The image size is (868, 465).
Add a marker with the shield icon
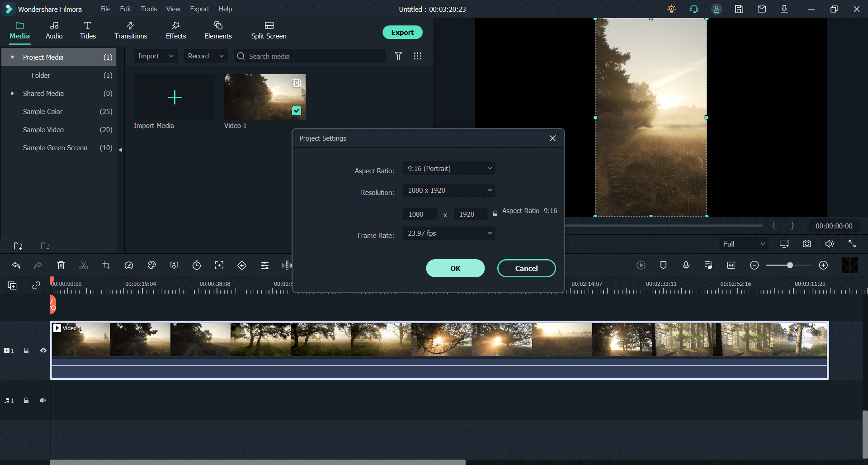(x=663, y=265)
